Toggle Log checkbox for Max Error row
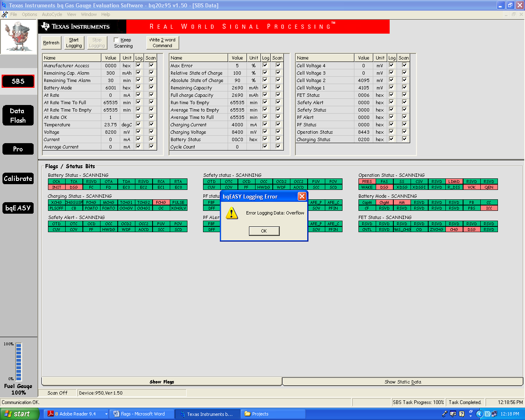Viewport: 525px width, 420px height. tap(265, 65)
